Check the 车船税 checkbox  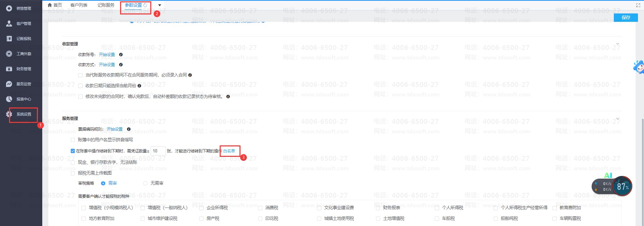pos(437,219)
